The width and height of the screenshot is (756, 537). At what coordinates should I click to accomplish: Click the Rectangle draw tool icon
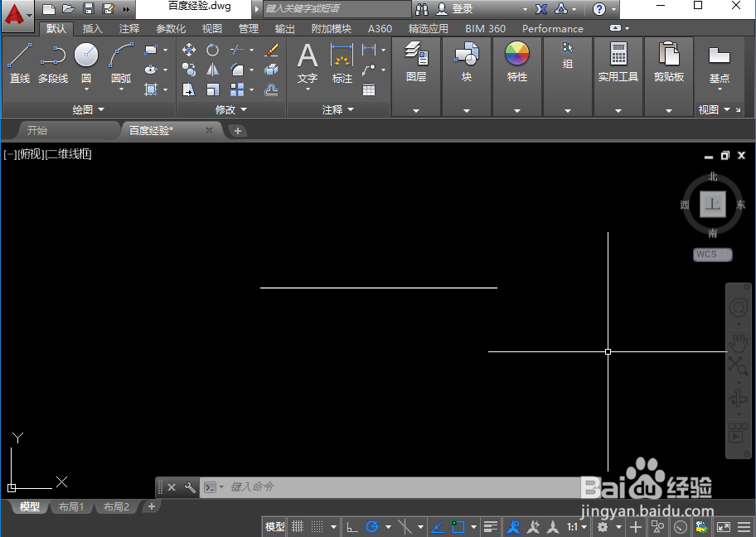coord(151,50)
